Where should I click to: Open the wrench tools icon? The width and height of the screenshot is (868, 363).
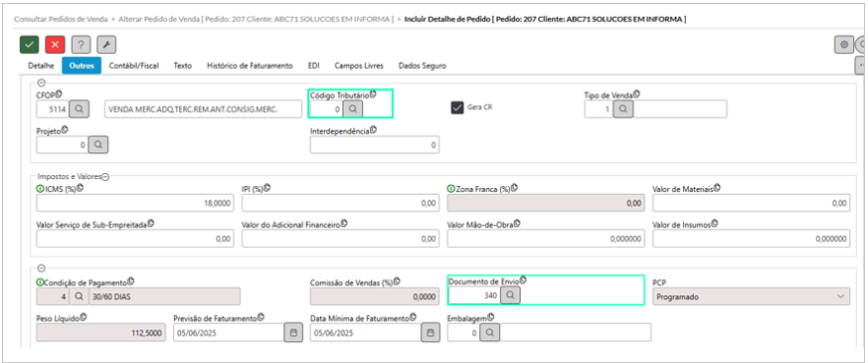coord(106,45)
